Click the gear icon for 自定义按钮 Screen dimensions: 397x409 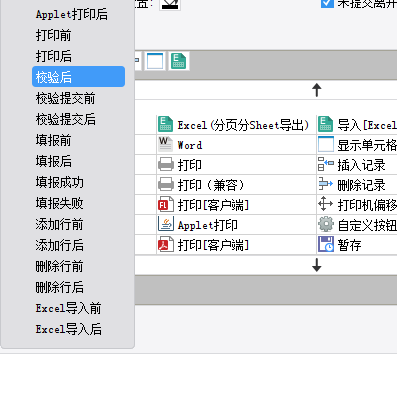326,224
